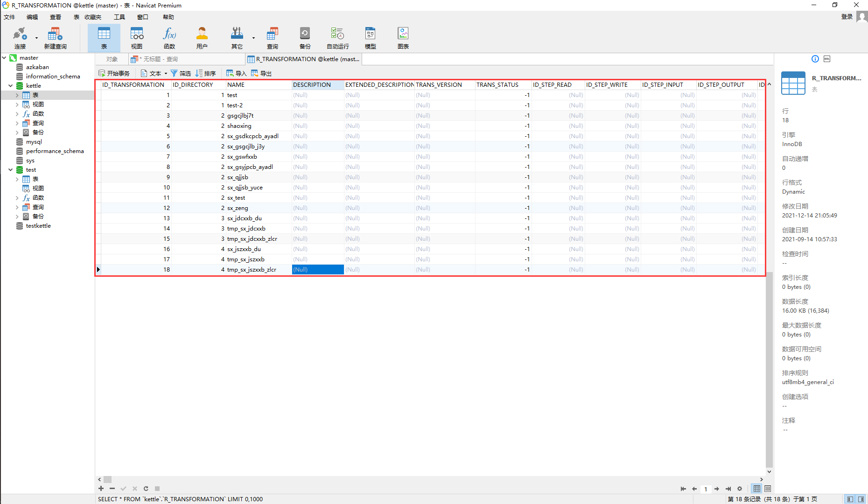Open the User toolbar icon
Screen dimensions: 868x504
202,38
